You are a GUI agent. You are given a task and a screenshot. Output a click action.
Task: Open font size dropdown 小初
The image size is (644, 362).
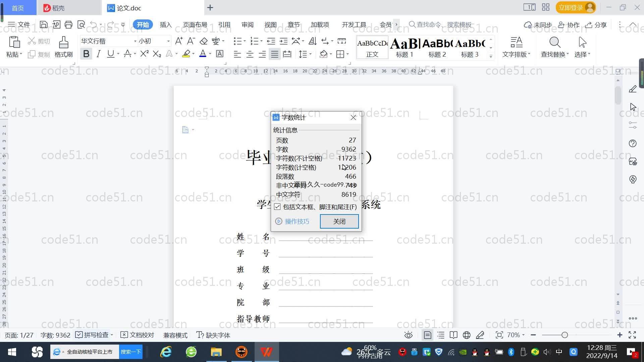(x=168, y=41)
